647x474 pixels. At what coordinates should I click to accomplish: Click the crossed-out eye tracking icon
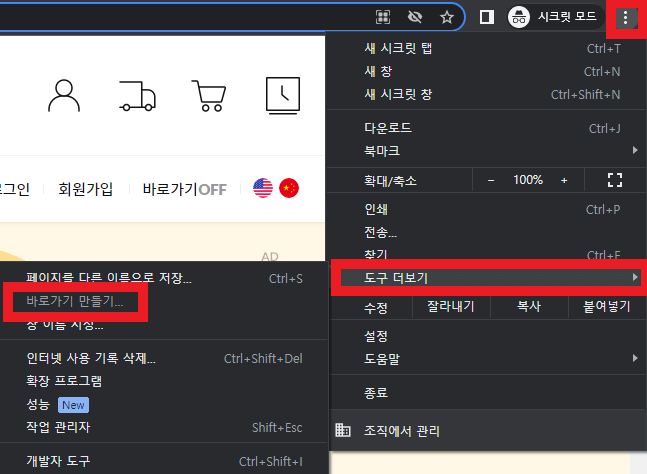point(414,17)
